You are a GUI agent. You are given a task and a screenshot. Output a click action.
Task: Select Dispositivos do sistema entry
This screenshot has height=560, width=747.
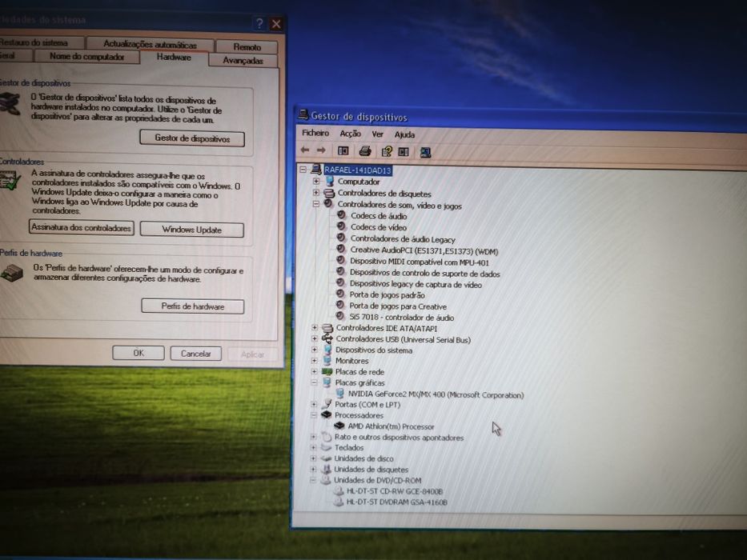pyautogui.click(x=373, y=350)
